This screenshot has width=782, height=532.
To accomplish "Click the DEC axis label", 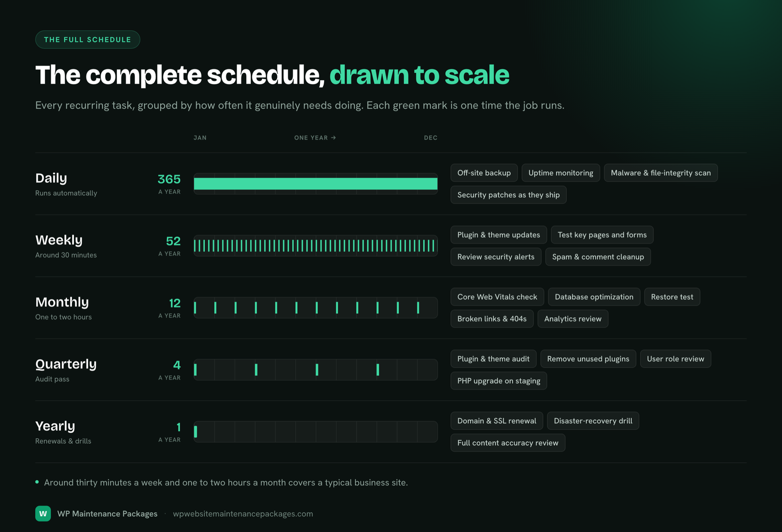I will (431, 138).
